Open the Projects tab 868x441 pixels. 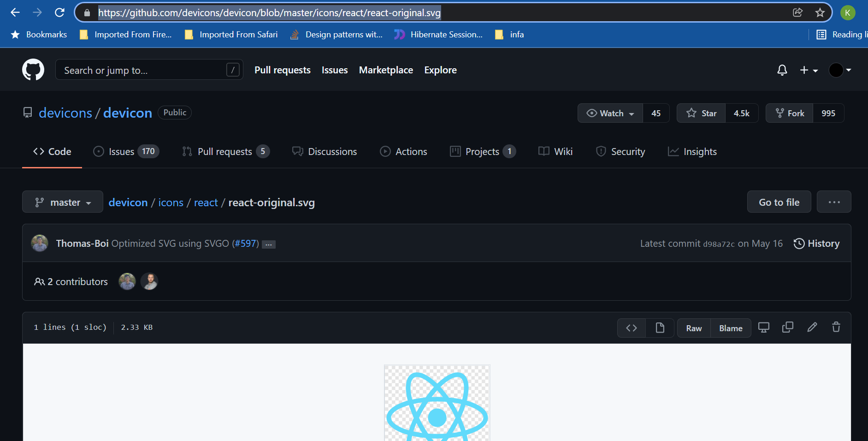click(483, 152)
